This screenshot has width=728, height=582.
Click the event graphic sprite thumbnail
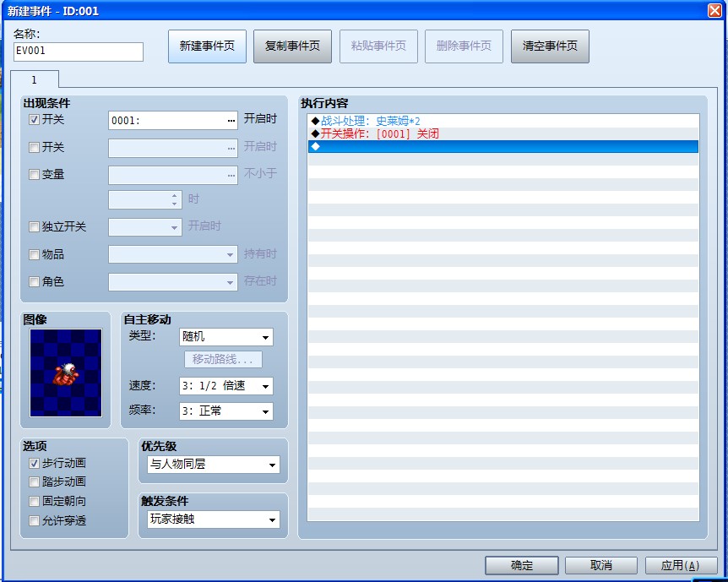(x=66, y=373)
